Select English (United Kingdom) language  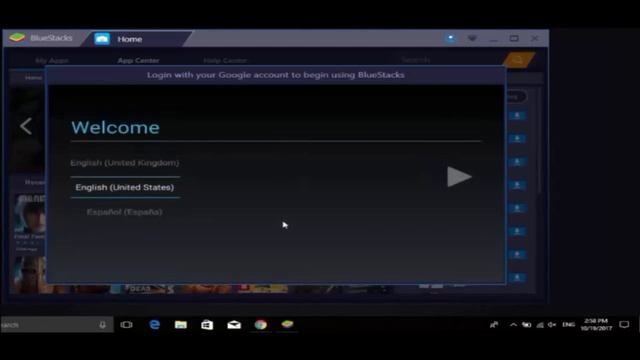(x=124, y=163)
